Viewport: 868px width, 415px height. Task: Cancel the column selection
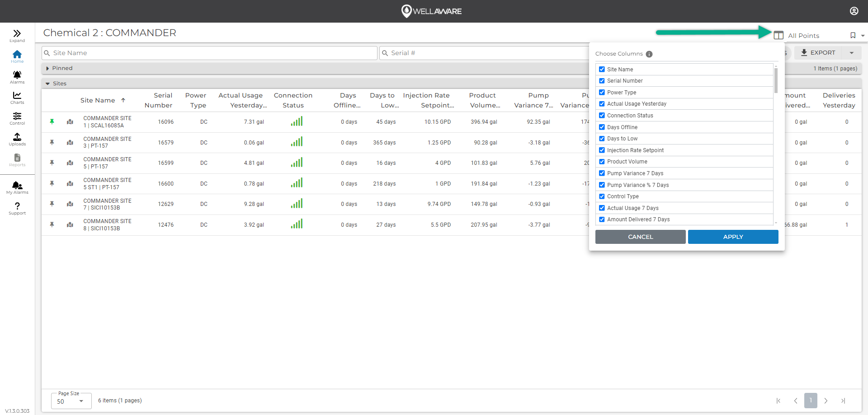[x=640, y=237]
